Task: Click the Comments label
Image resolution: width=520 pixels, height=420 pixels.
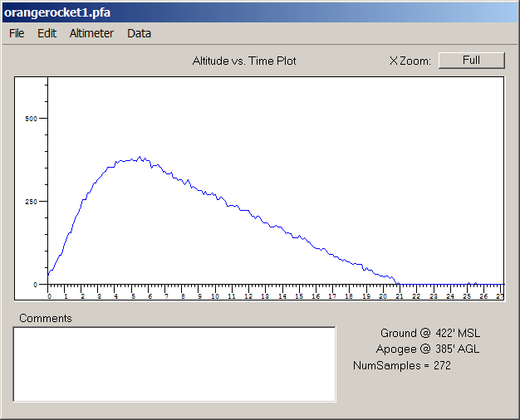Action: point(46,318)
